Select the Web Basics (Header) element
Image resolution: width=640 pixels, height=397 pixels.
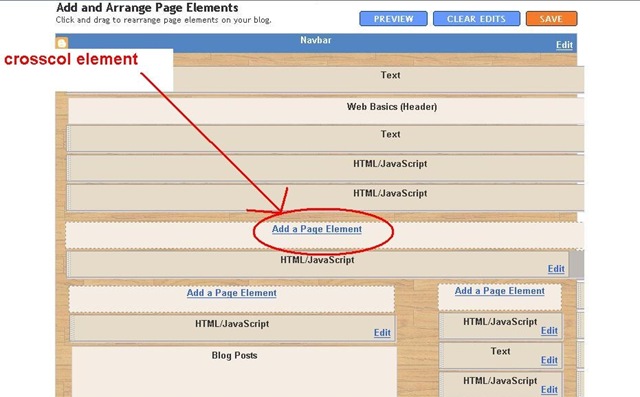tap(326, 111)
